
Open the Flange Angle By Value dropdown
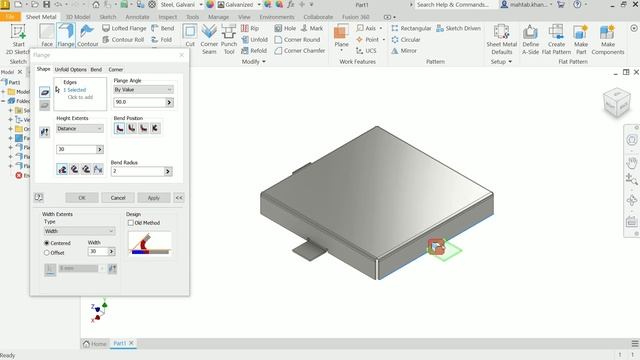[143, 89]
